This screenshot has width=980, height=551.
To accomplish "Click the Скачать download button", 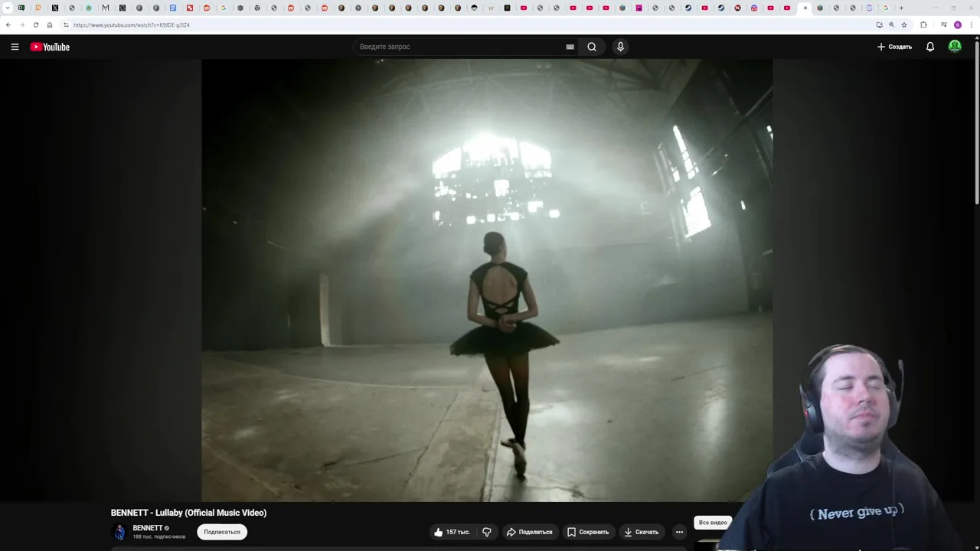I will click(642, 532).
